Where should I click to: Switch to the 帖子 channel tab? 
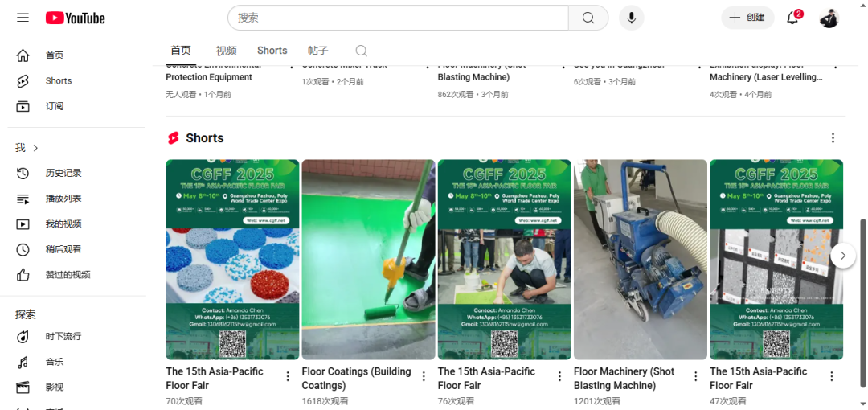pos(318,51)
